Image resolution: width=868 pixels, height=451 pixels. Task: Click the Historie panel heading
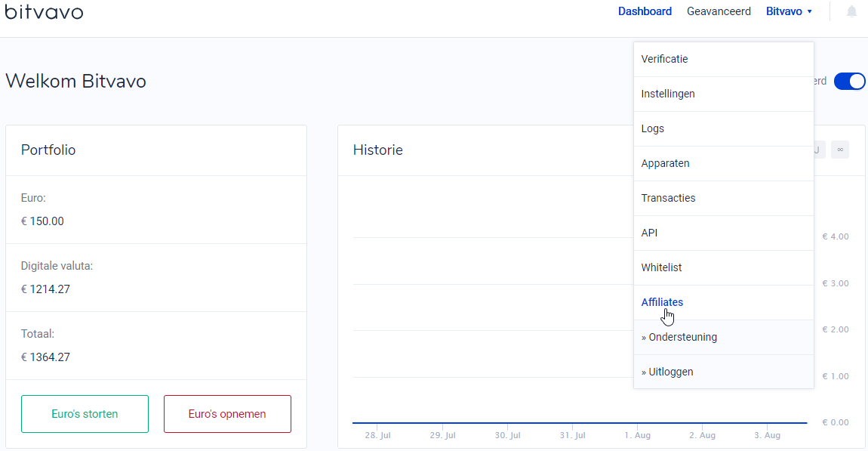coord(378,150)
